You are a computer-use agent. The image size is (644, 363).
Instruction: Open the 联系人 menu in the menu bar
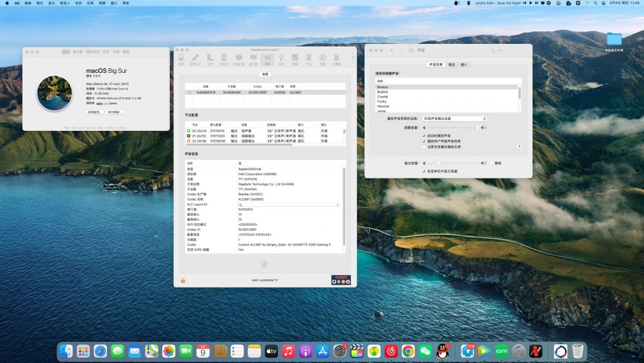coord(65,3)
